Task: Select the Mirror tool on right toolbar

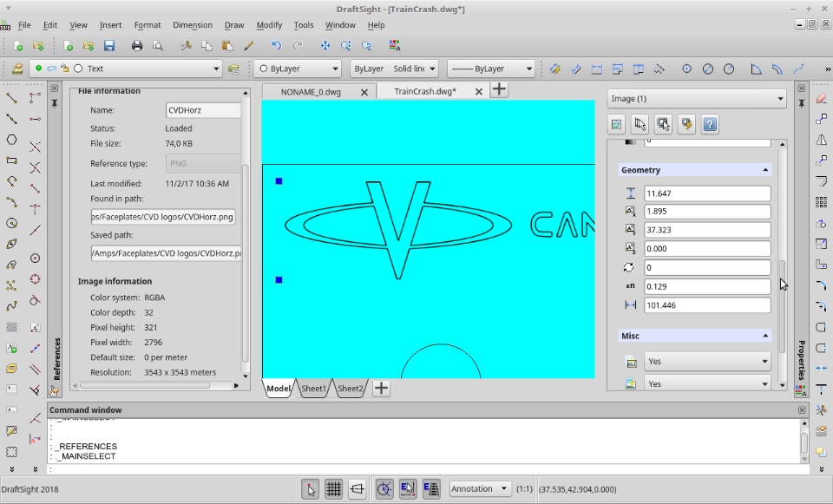Action: point(822,140)
